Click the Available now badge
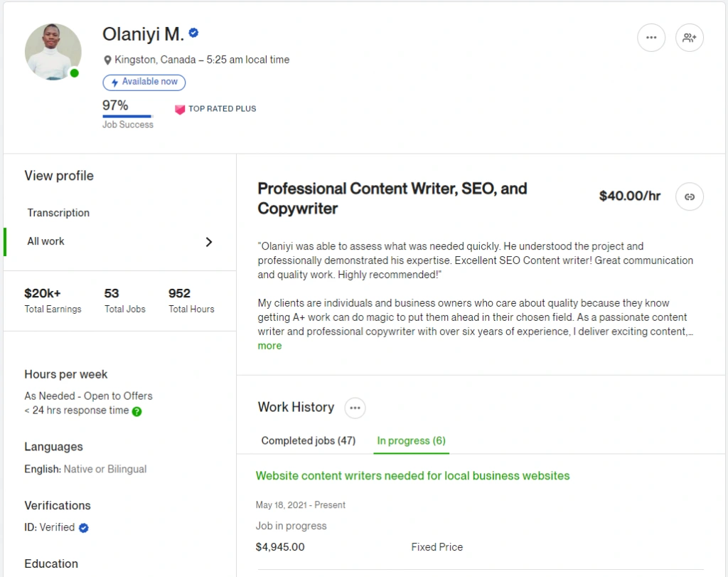 tap(144, 82)
